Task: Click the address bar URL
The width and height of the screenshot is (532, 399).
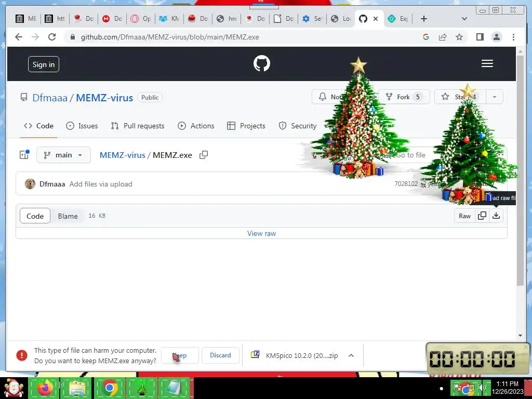Action: point(170,37)
